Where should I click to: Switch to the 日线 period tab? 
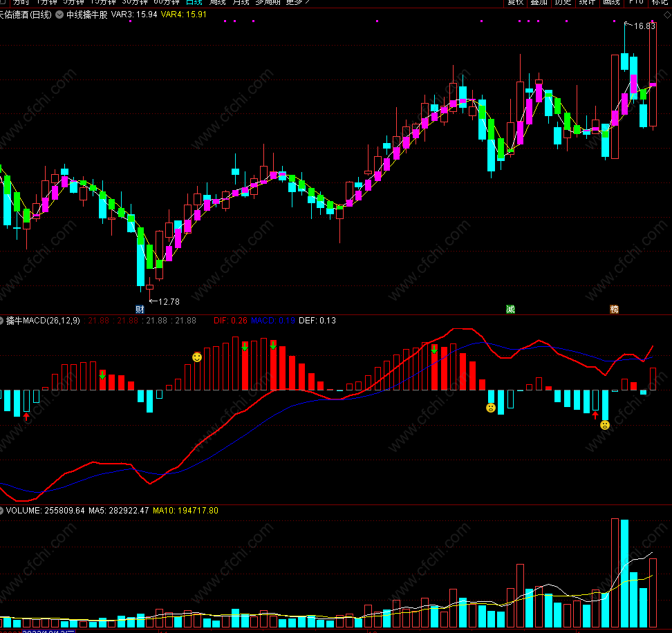pos(194,2)
